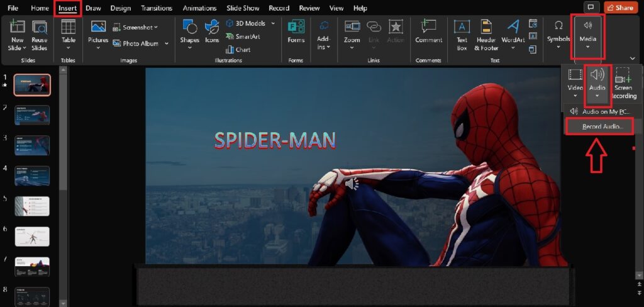Create a Photo Album
This screenshot has height=307, width=644.
pyautogui.click(x=136, y=43)
